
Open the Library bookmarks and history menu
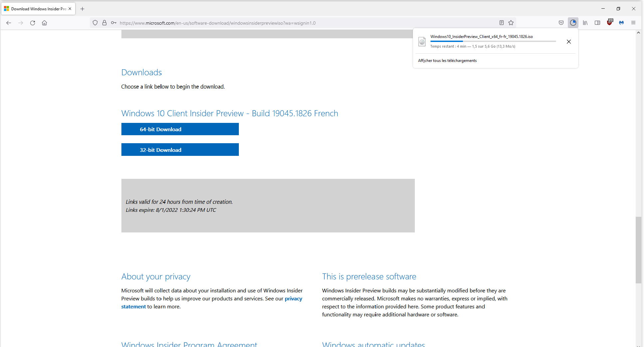(585, 23)
